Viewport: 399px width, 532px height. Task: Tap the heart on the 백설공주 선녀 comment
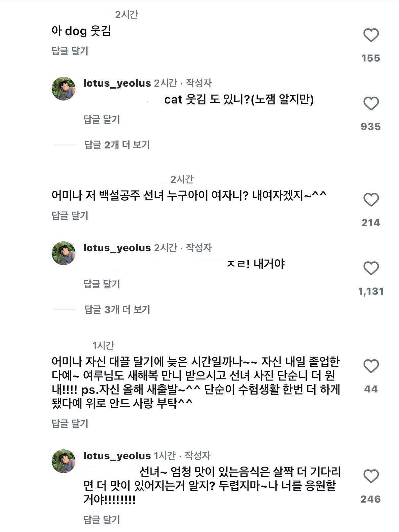372,199
